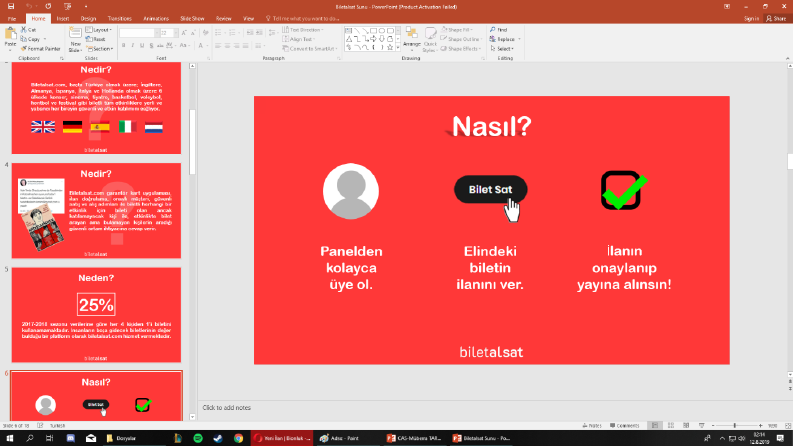Start slideshow from beginning via Quick Access icon
The height and width of the screenshot is (446, 793).
pos(67,7)
